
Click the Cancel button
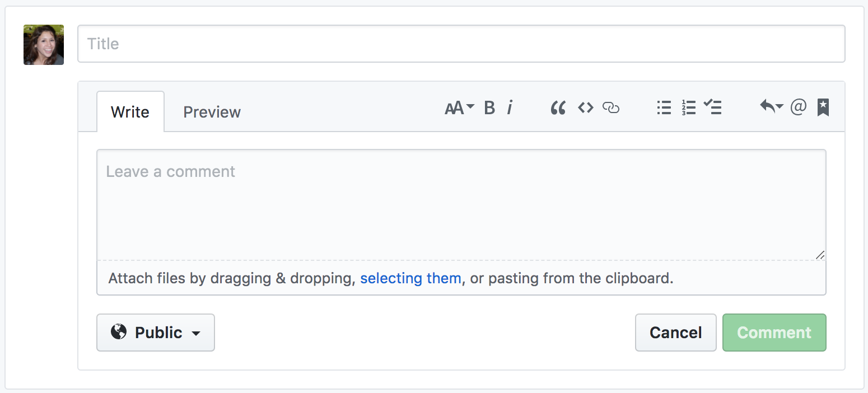(675, 333)
